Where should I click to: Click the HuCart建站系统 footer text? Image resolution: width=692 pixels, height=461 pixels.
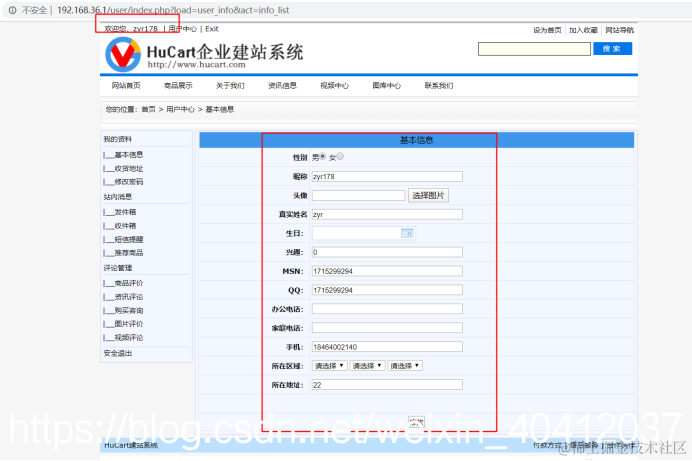click(x=131, y=445)
